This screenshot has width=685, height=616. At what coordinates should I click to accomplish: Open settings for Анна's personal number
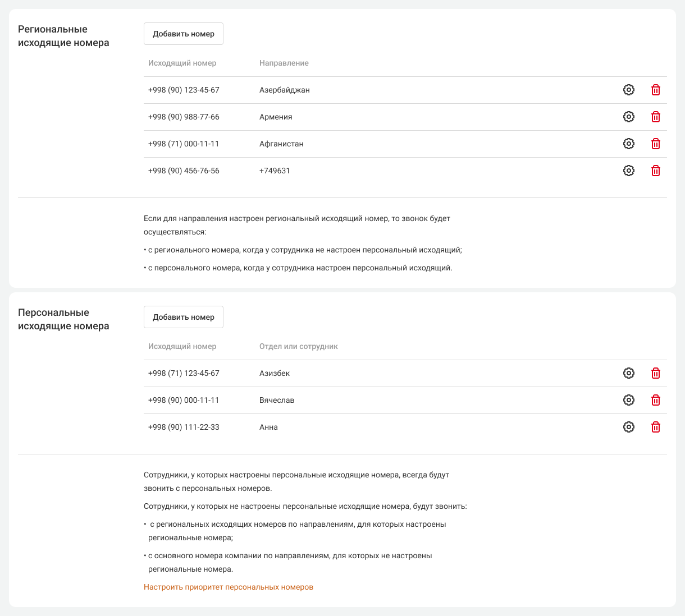pos(629,427)
